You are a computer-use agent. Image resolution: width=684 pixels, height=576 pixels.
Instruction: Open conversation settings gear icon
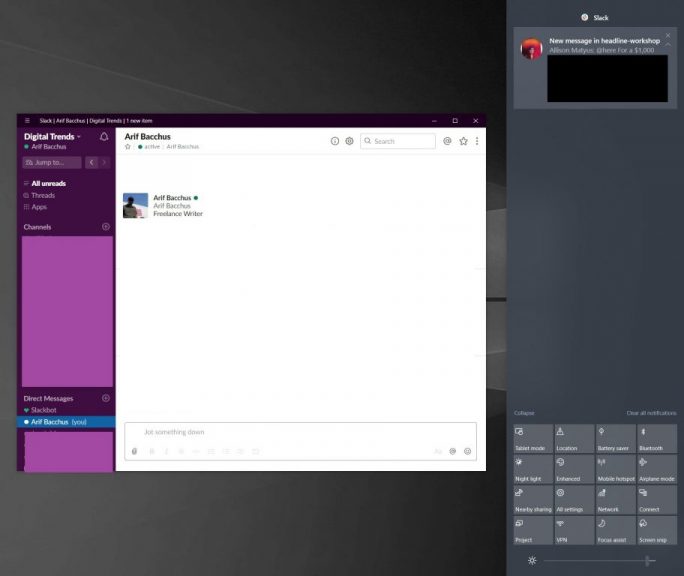pyautogui.click(x=349, y=141)
